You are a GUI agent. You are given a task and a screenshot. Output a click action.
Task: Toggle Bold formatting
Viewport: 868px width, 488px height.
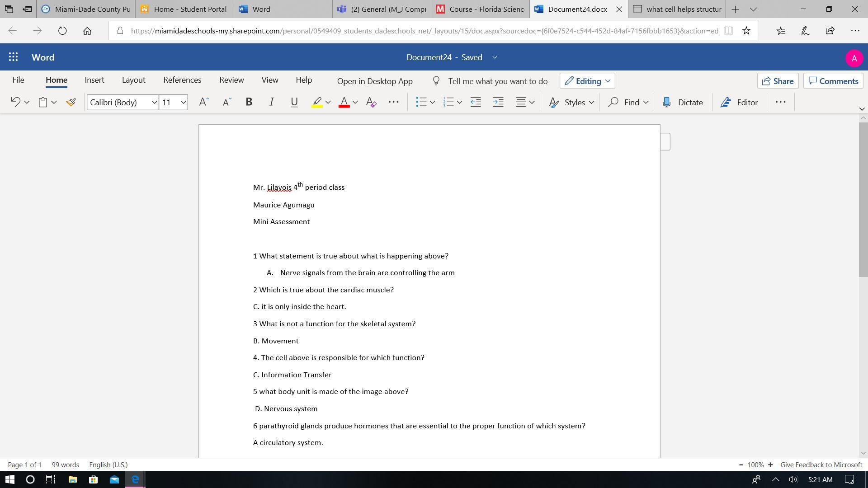point(249,102)
